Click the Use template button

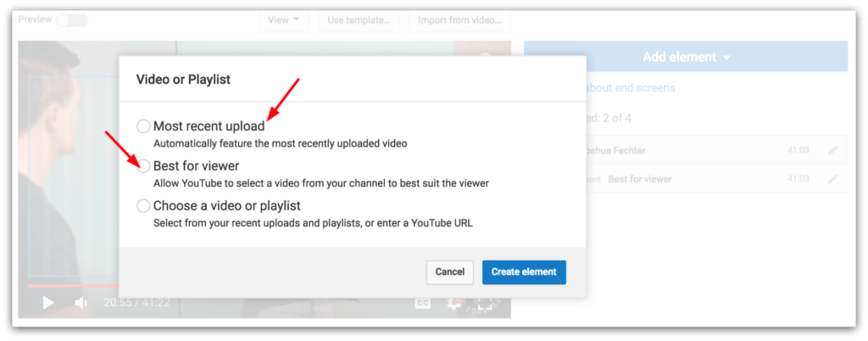(359, 20)
